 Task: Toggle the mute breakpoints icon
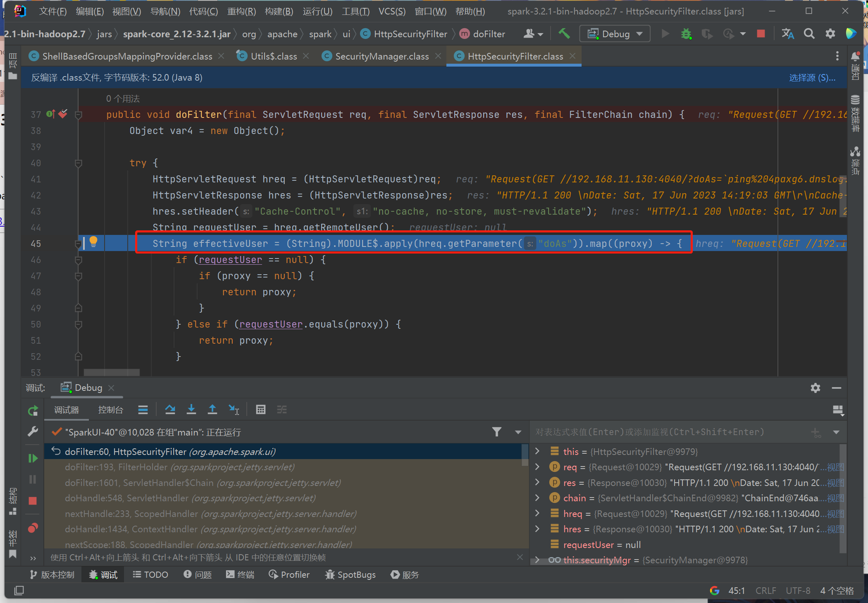tap(33, 528)
